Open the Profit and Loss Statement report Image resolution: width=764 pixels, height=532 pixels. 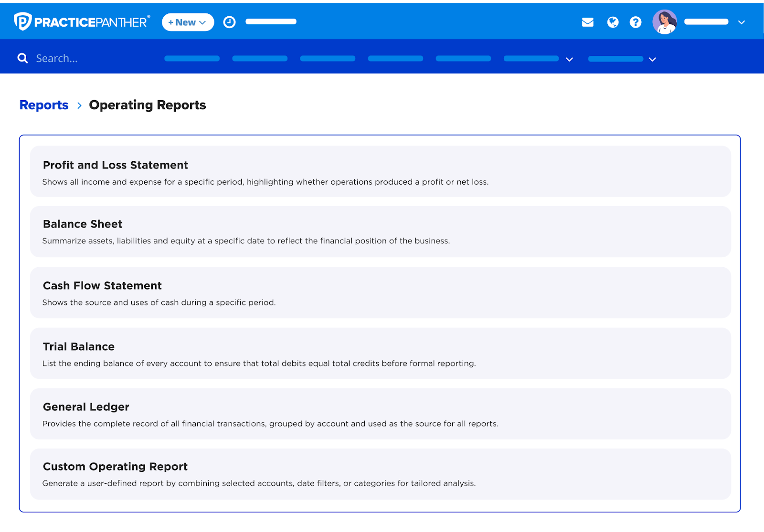[115, 165]
